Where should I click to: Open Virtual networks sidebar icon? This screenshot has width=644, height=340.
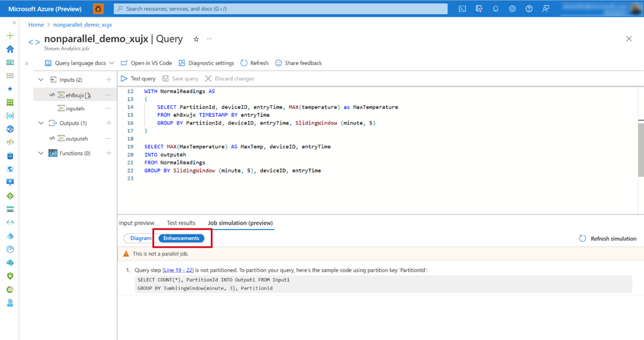click(10, 223)
